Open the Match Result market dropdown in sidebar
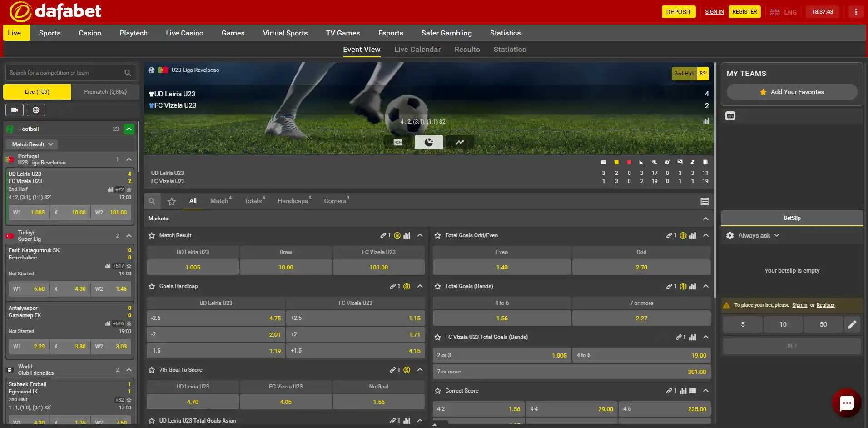 click(x=32, y=144)
